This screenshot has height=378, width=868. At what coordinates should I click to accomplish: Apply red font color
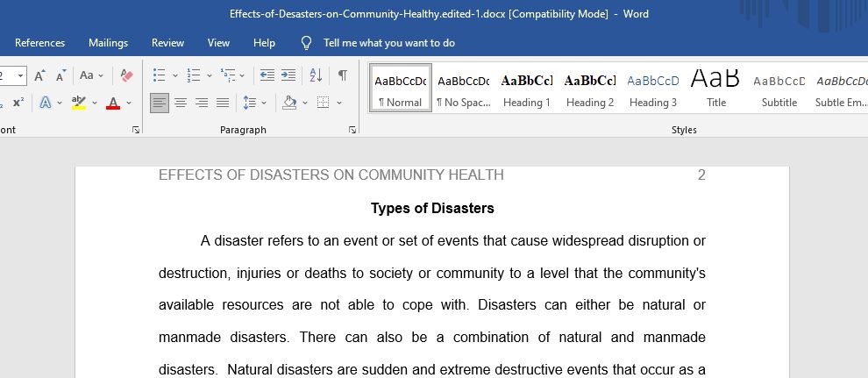tap(113, 103)
